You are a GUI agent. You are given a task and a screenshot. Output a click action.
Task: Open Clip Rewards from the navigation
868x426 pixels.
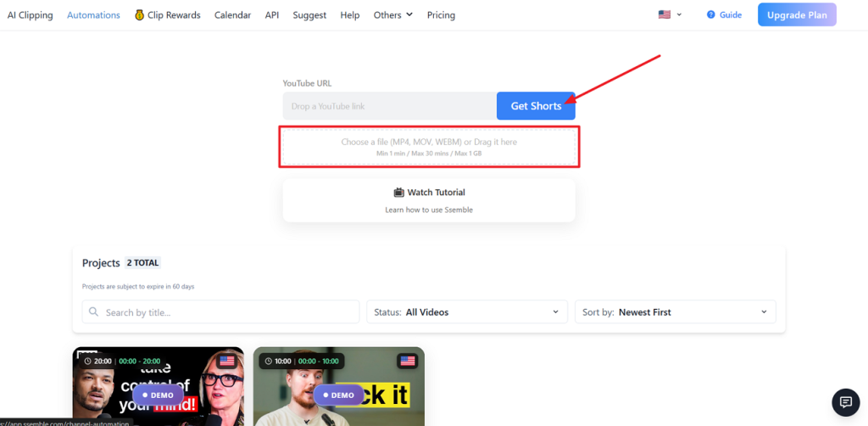167,15
